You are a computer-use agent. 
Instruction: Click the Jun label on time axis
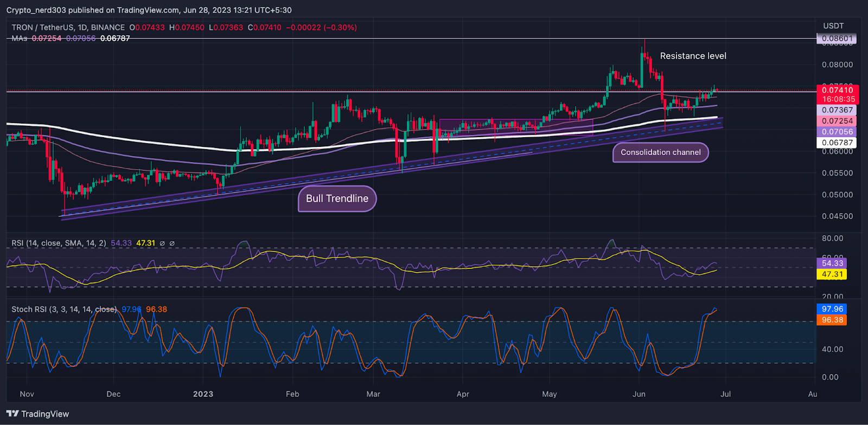click(639, 394)
